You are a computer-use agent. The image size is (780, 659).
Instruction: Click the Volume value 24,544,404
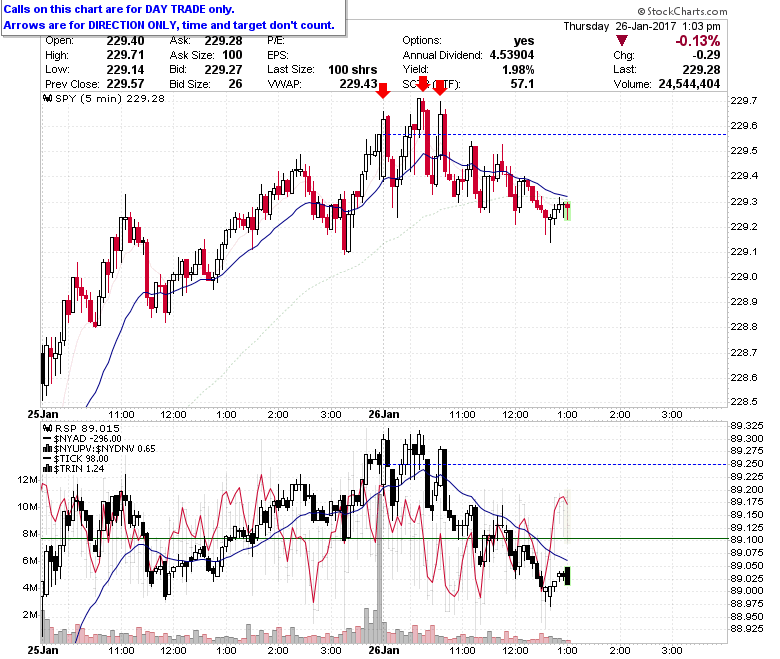689,84
